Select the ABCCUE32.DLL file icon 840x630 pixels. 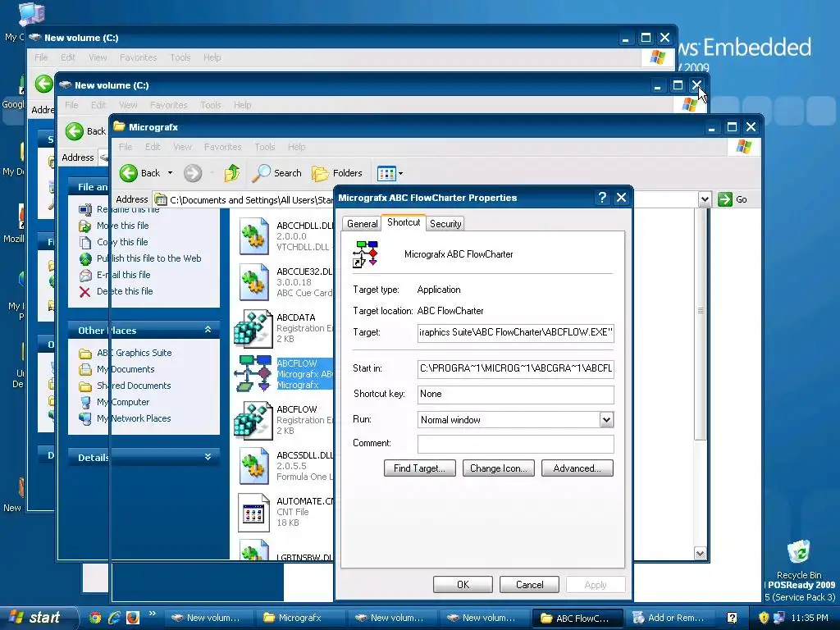[254, 282]
